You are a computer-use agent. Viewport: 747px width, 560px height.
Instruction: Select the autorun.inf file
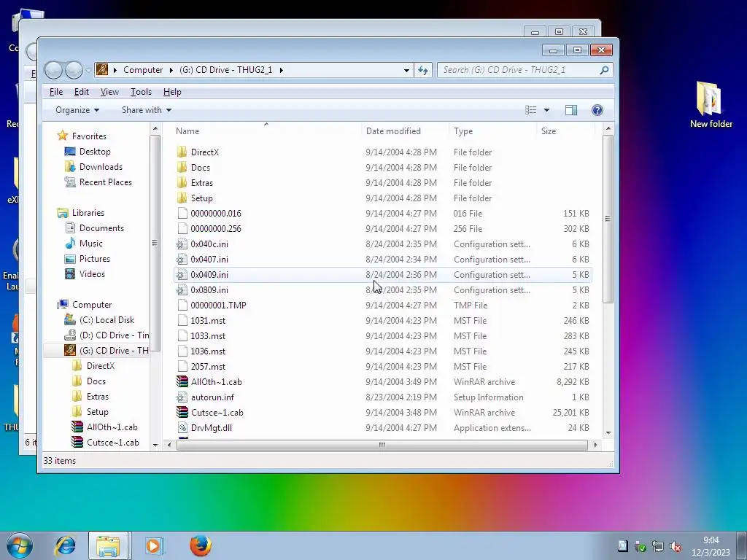(x=212, y=397)
